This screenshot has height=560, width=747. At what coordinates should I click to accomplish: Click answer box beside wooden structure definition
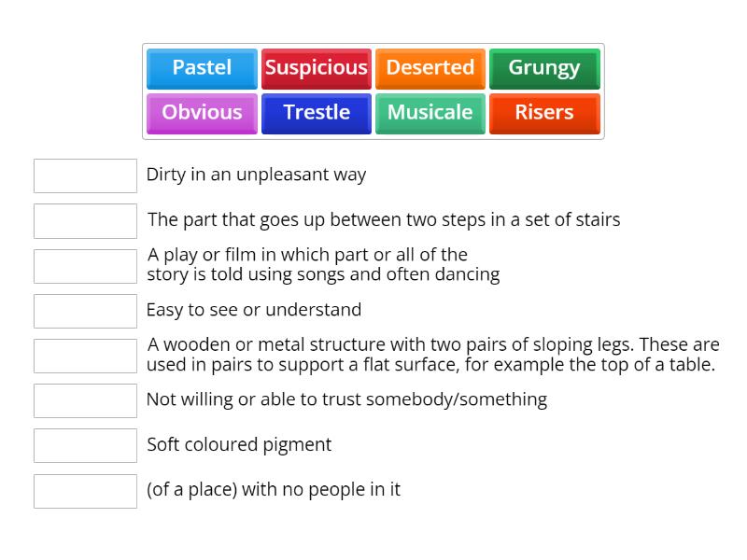pos(85,356)
